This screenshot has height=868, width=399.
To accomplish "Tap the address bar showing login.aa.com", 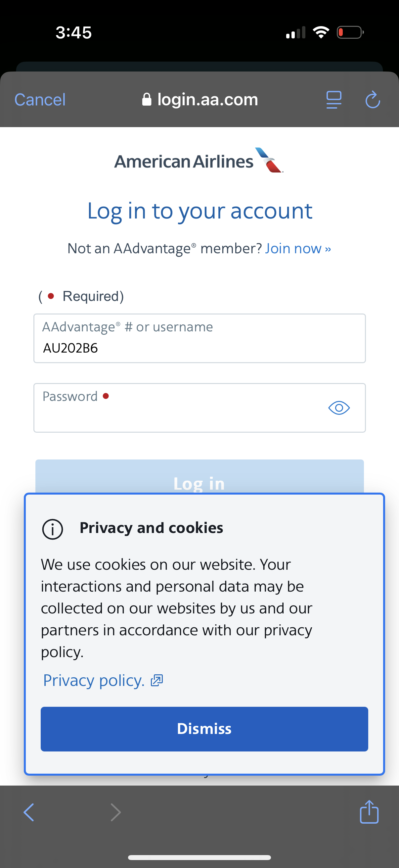I will 207,99.
